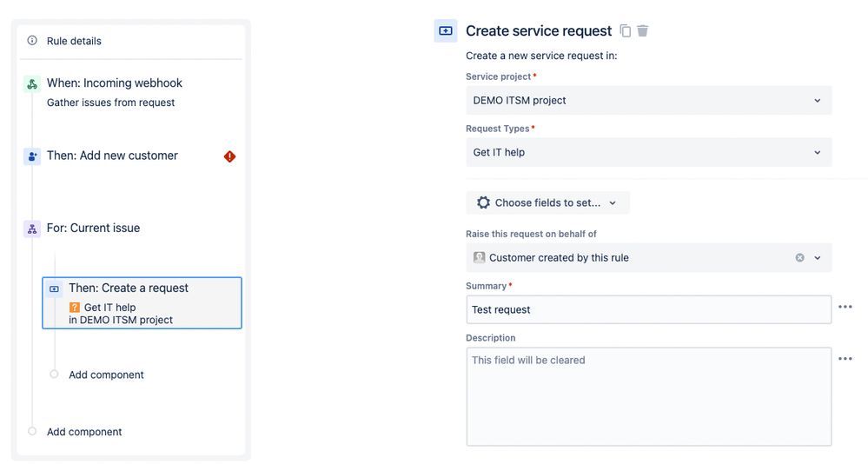The height and width of the screenshot is (464, 868).
Task: Clear the 'Customer created by this rule' selection
Action: point(799,258)
